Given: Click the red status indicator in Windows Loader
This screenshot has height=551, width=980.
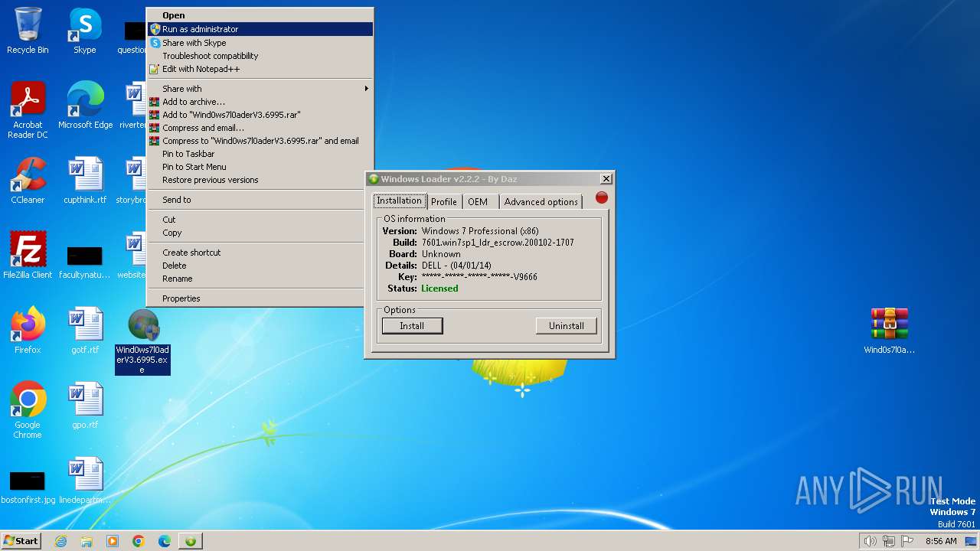Looking at the screenshot, I should click(602, 198).
